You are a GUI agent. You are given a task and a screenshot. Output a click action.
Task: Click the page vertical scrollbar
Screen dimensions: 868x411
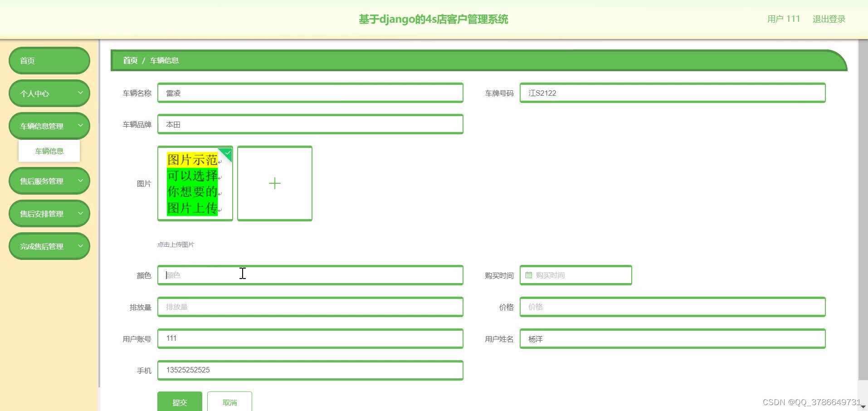[863, 210]
